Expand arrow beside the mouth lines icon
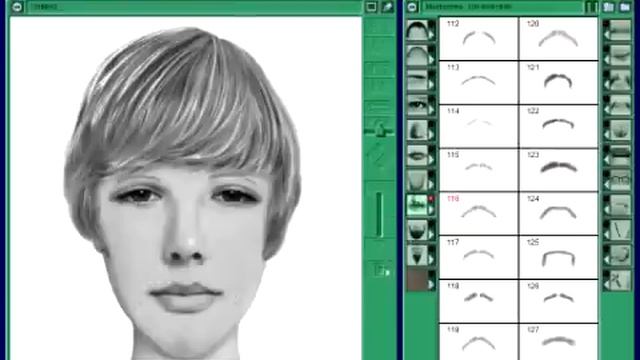This screenshot has height=360, width=640. 607,110
